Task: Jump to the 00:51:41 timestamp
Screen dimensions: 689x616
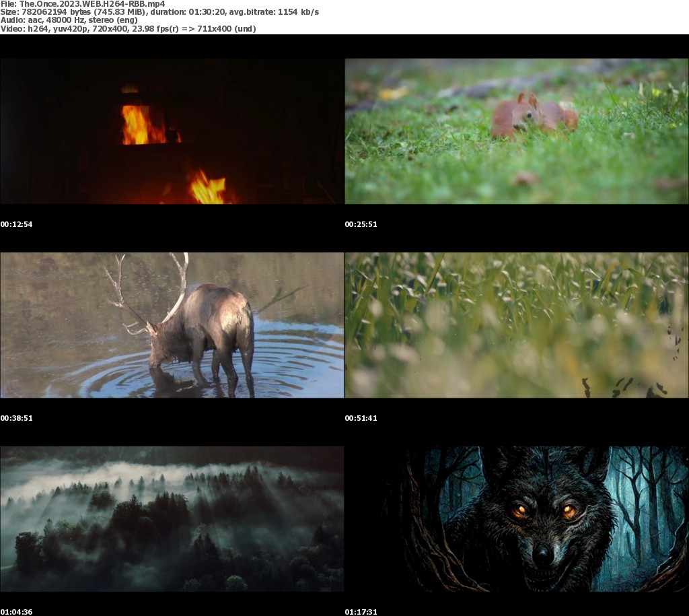Action: (x=361, y=418)
